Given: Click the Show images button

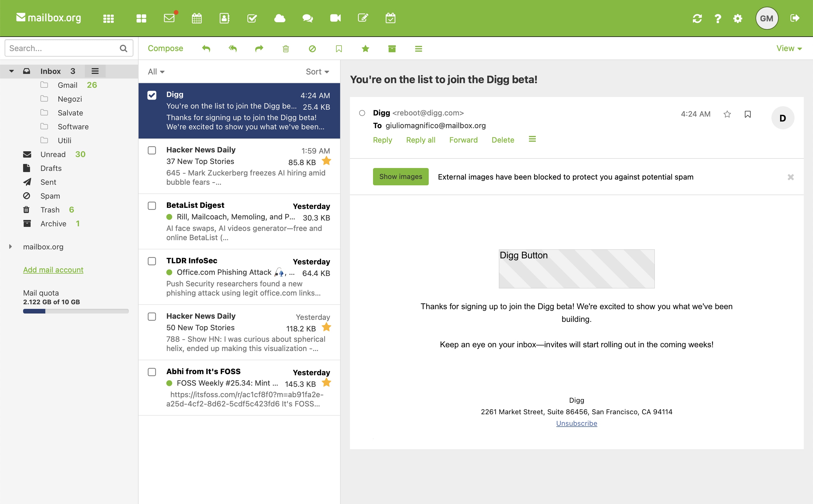Looking at the screenshot, I should click(401, 177).
